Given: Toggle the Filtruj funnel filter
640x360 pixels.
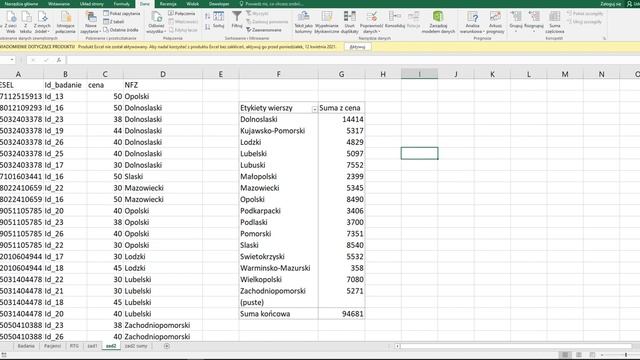Looking at the screenshot, I should 237,20.
